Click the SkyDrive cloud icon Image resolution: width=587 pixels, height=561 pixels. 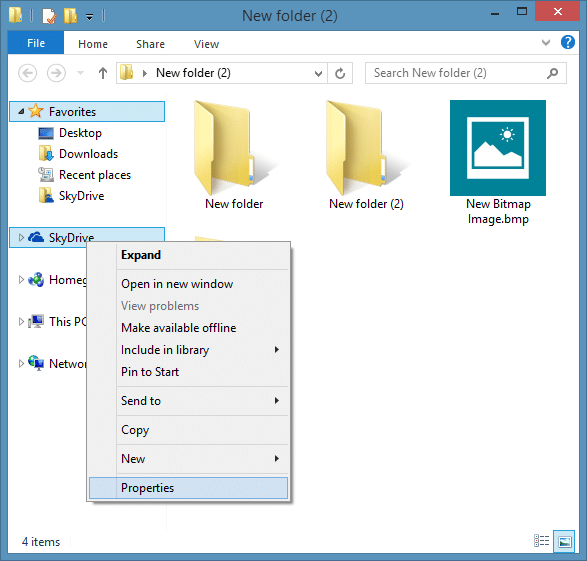tap(36, 237)
